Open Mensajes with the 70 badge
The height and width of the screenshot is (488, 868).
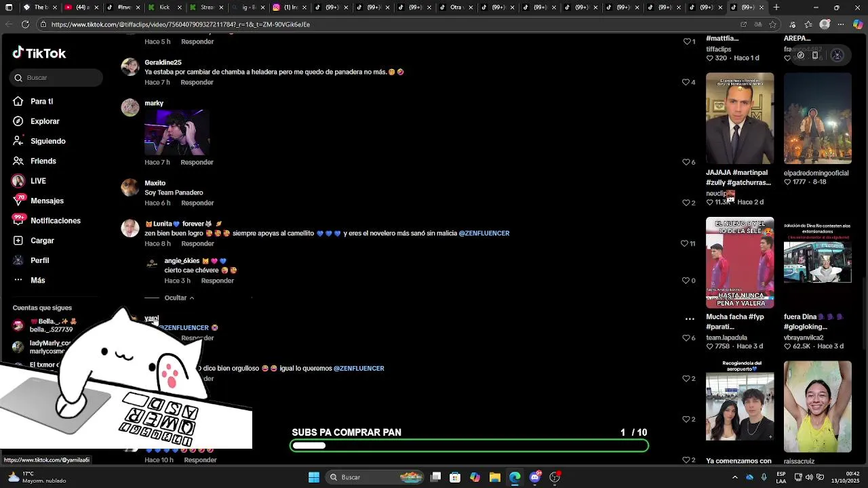[x=47, y=201]
